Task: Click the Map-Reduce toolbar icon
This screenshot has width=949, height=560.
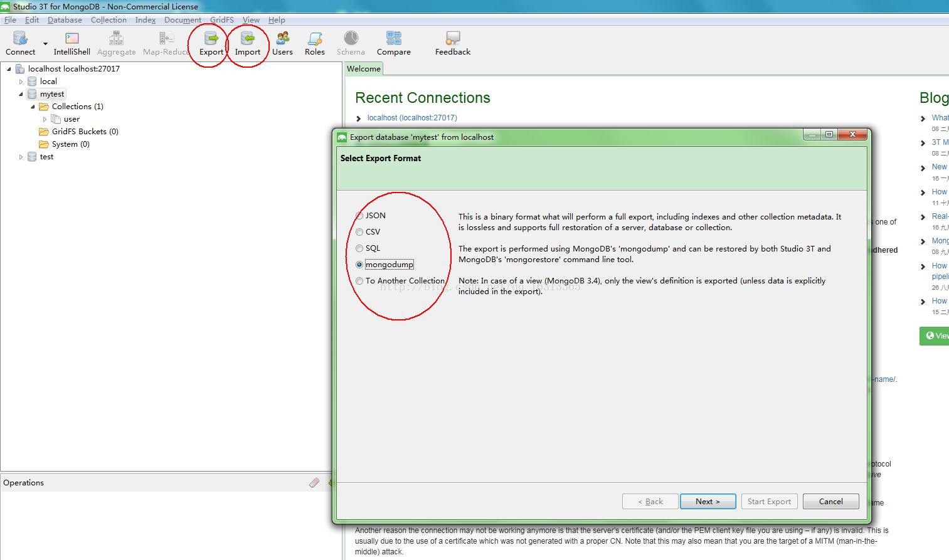Action: (x=166, y=44)
